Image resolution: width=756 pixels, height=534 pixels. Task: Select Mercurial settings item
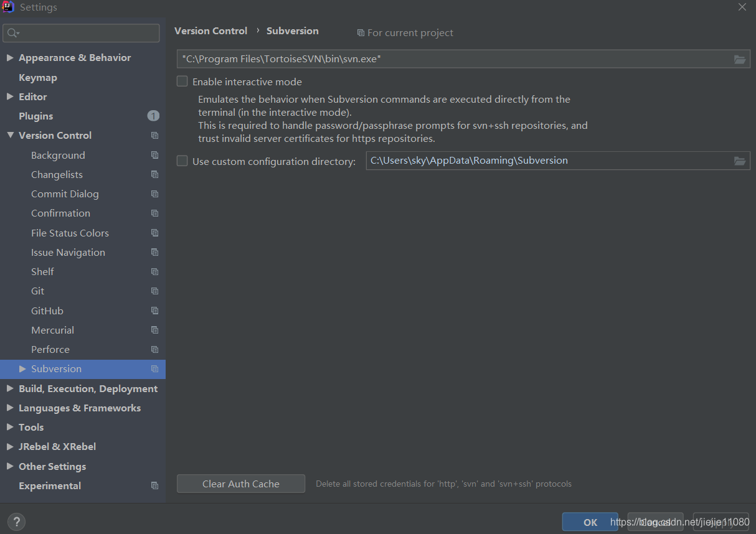point(52,330)
